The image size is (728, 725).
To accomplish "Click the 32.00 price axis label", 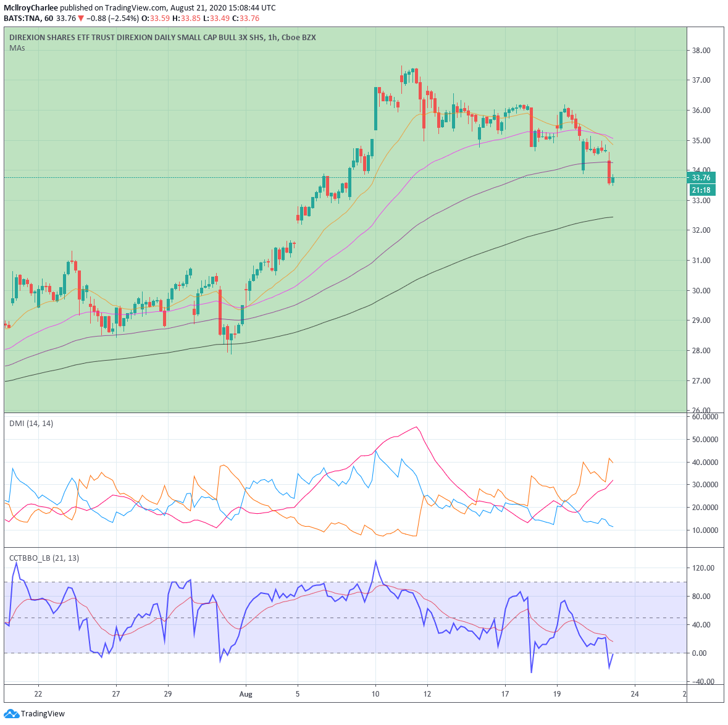I will [701, 230].
